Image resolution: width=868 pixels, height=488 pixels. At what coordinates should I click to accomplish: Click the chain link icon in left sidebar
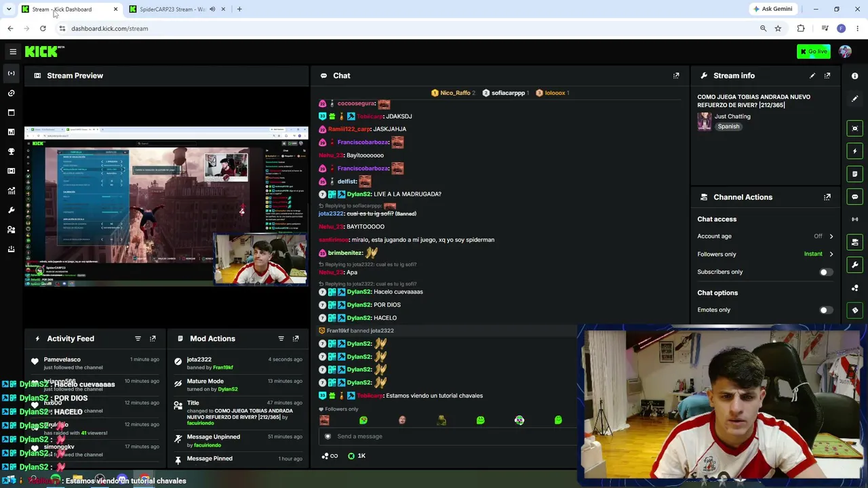pyautogui.click(x=11, y=93)
